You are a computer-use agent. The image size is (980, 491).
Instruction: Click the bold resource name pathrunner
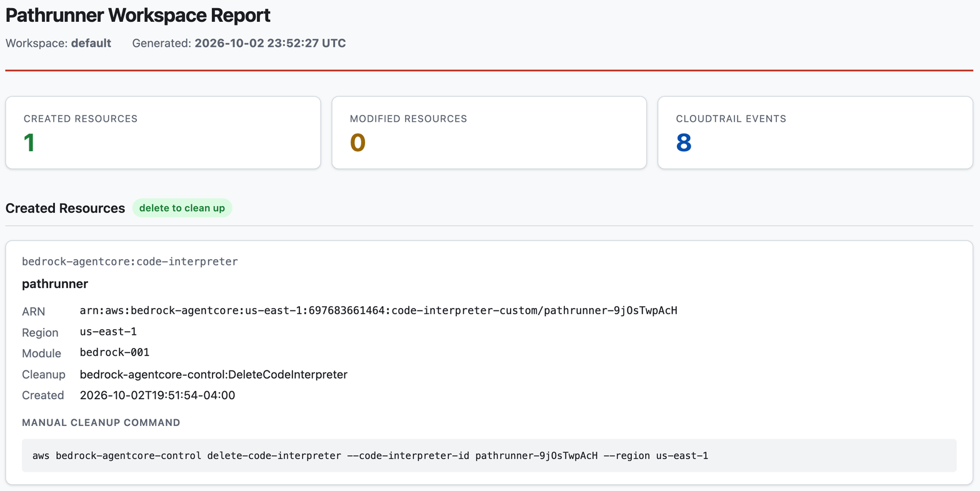coord(55,284)
